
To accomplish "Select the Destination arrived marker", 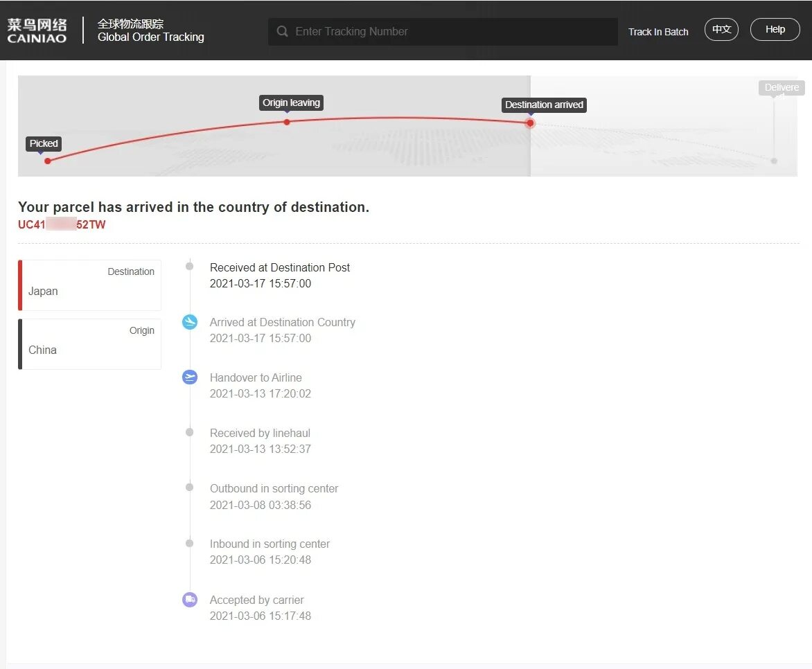I will click(x=530, y=123).
